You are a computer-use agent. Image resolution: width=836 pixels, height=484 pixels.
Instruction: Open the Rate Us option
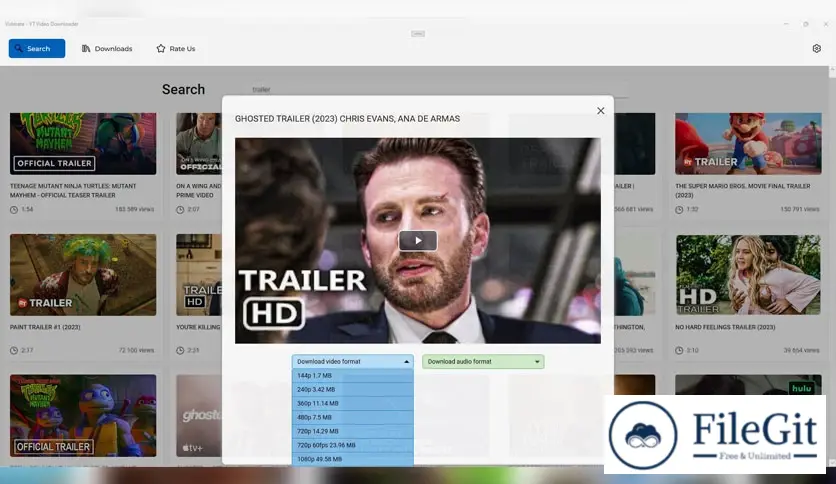pos(176,49)
